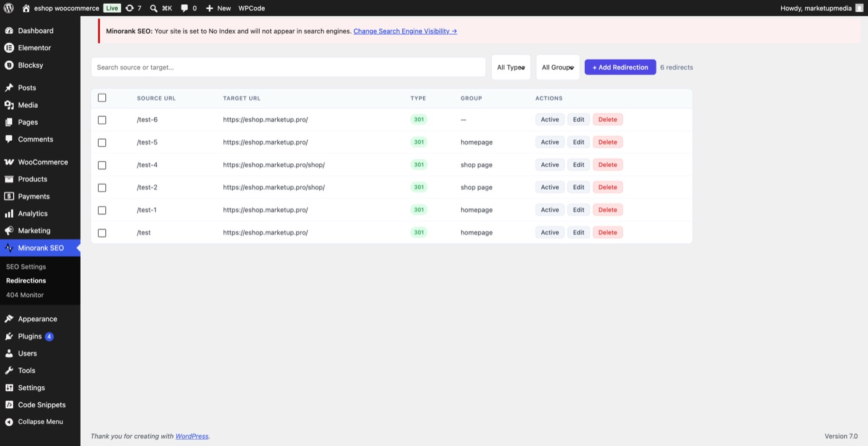Edit the /test-1 redirect
Image resolution: width=868 pixels, height=446 pixels.
(x=578, y=210)
